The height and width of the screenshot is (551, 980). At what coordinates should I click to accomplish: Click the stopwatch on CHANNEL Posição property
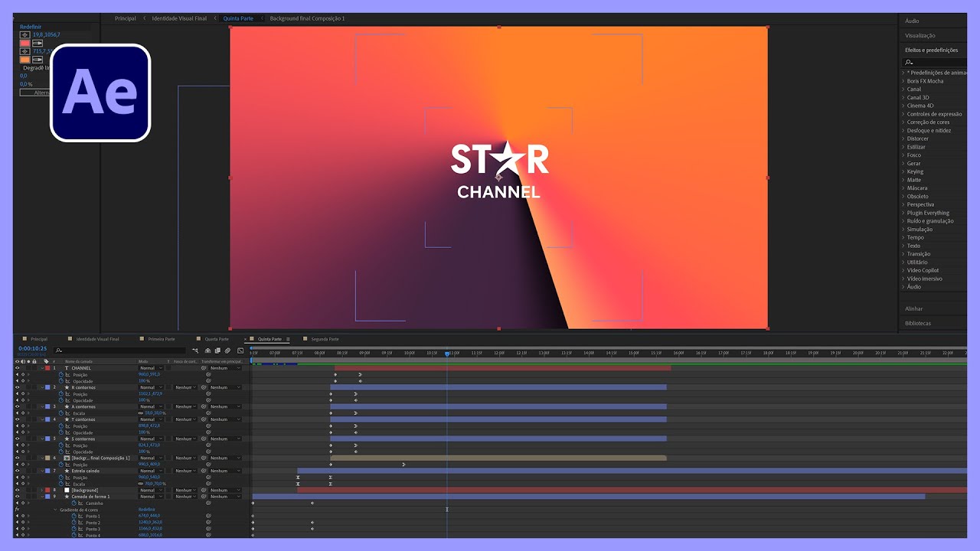61,374
